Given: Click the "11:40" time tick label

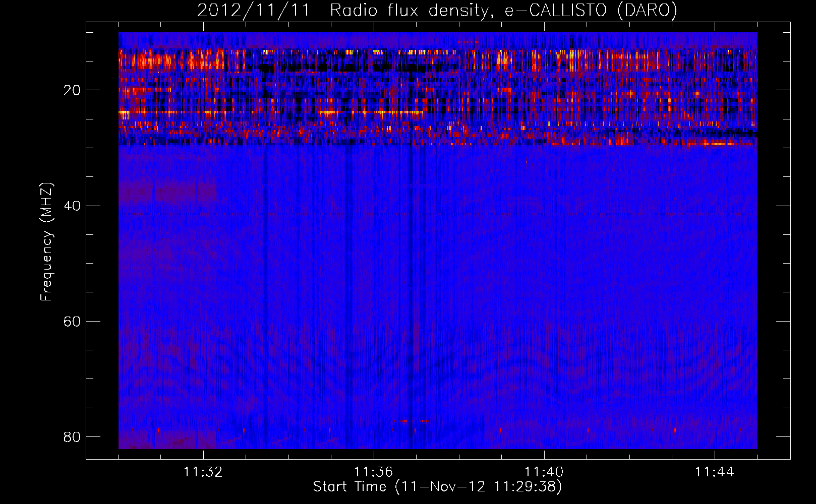Looking at the screenshot, I should pos(544,472).
